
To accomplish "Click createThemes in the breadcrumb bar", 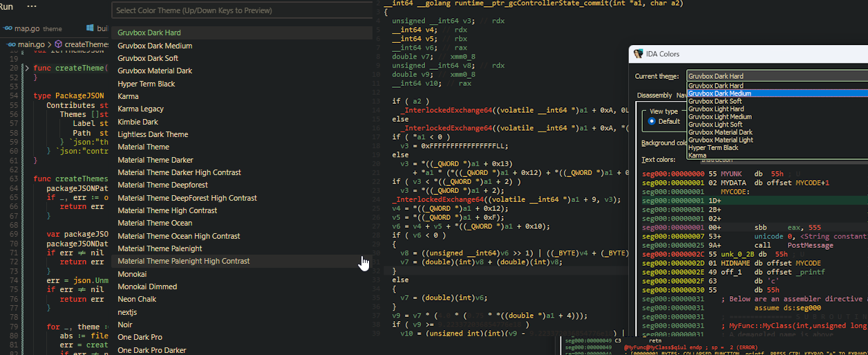I will [x=87, y=44].
